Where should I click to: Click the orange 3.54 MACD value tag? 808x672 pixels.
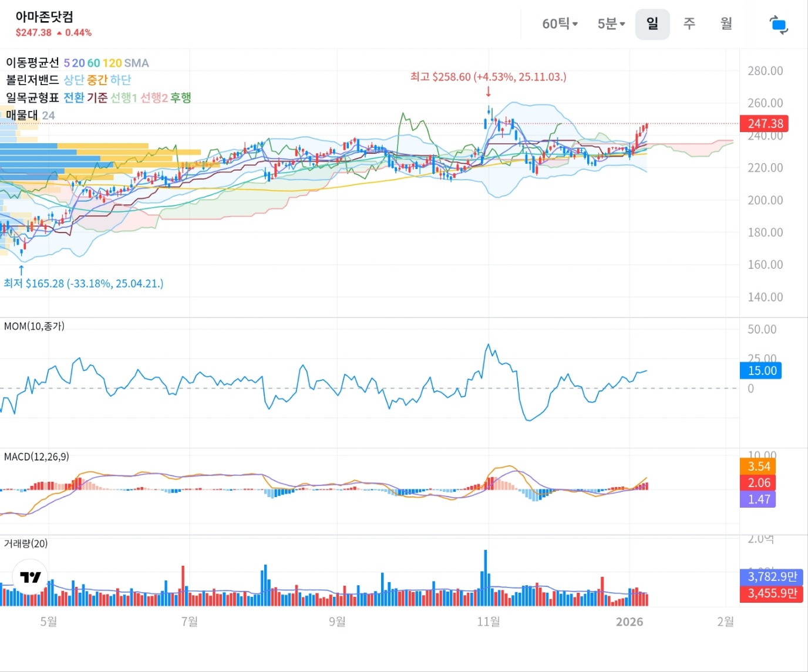click(x=759, y=467)
